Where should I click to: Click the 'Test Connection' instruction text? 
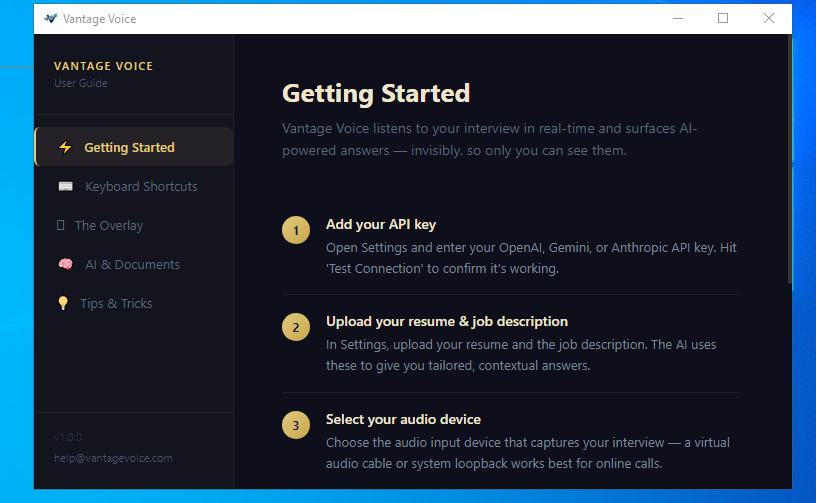[x=531, y=258]
